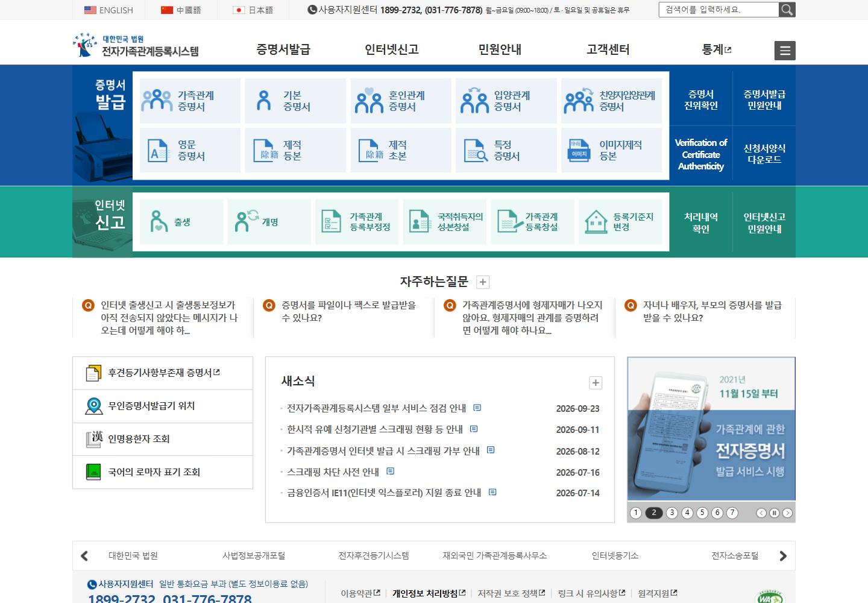Open 제적 초본 icon tile
Image resolution: width=868 pixels, height=603 pixels.
pyautogui.click(x=401, y=150)
